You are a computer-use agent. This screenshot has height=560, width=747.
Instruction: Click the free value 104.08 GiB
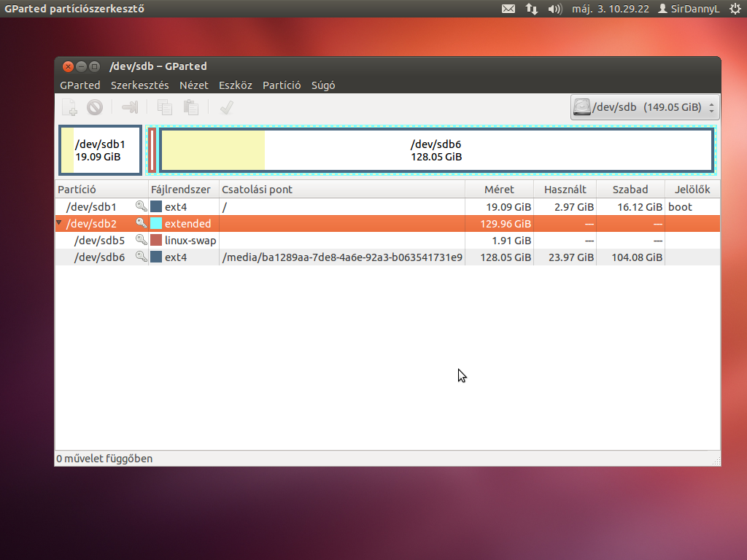pyautogui.click(x=637, y=257)
